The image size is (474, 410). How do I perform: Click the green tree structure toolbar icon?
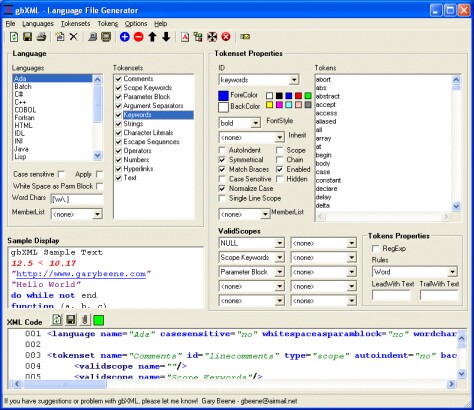point(198,37)
